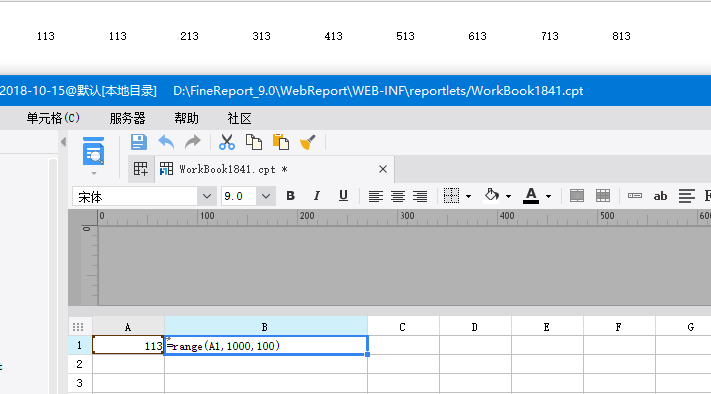Toggle underline formatting
This screenshot has height=394, width=711.
point(343,196)
